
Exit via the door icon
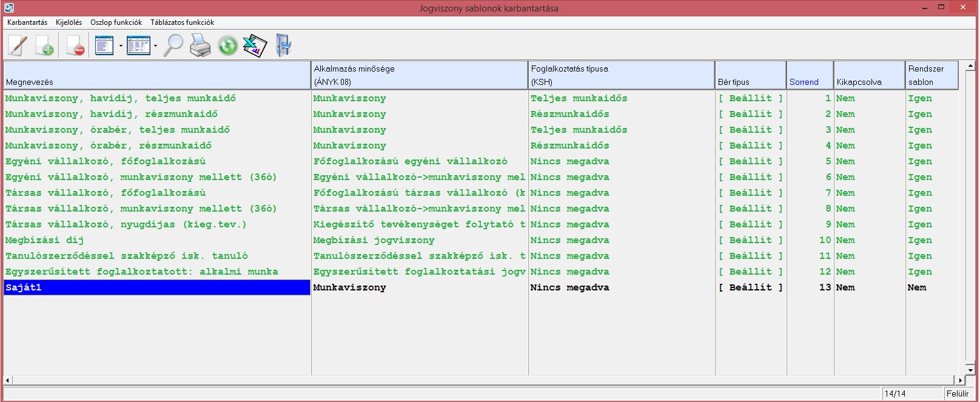pyautogui.click(x=283, y=45)
